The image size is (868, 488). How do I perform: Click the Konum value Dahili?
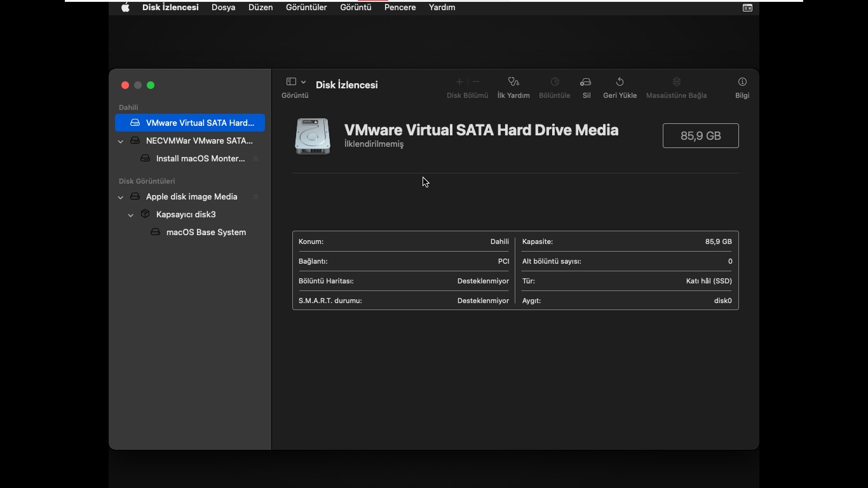(499, 241)
